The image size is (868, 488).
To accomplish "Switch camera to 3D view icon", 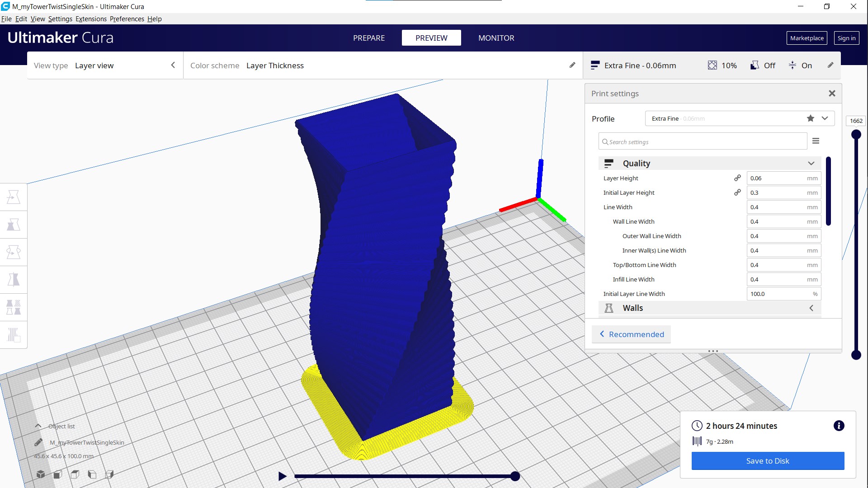I will [x=41, y=474].
